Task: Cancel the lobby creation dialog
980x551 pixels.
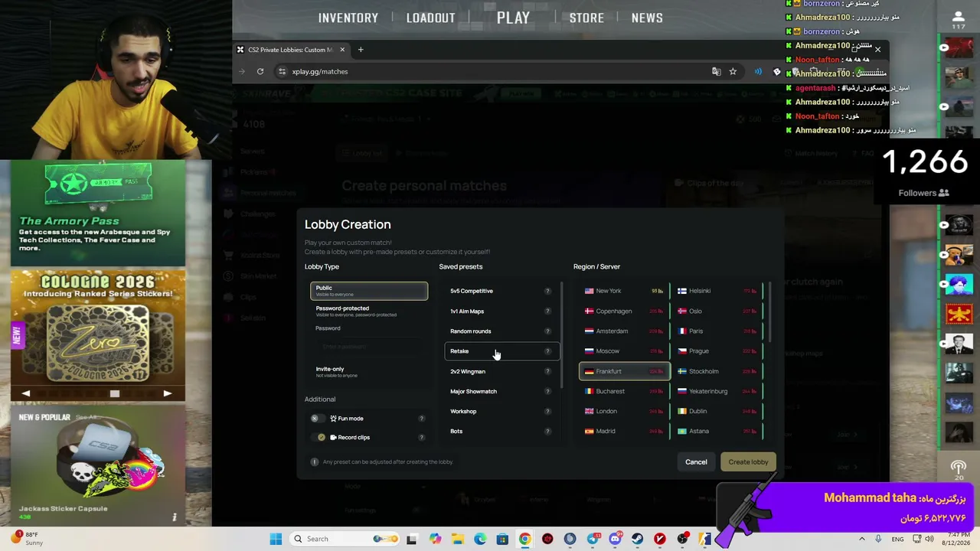Action: coord(696,461)
